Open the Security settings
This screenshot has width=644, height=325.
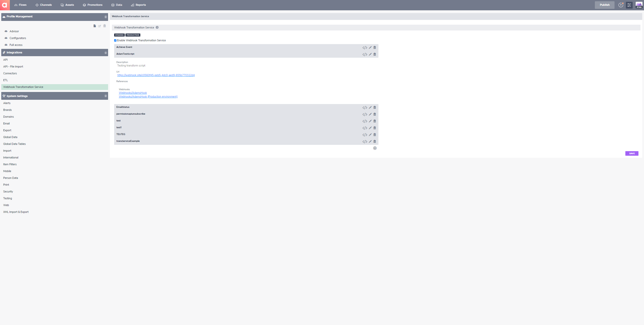pyautogui.click(x=8, y=192)
